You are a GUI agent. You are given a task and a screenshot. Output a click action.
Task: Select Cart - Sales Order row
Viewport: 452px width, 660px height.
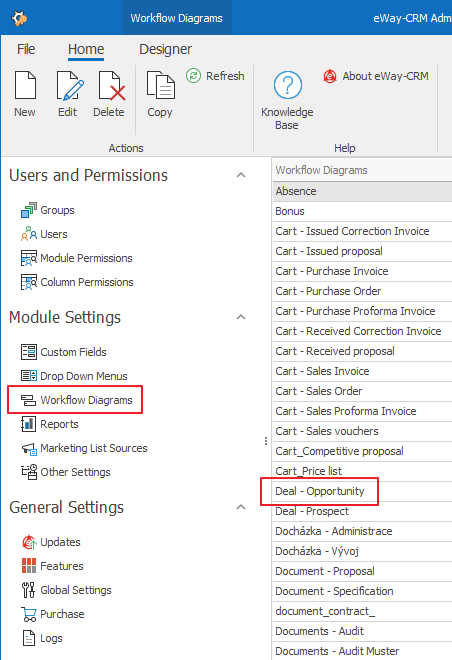click(362, 391)
